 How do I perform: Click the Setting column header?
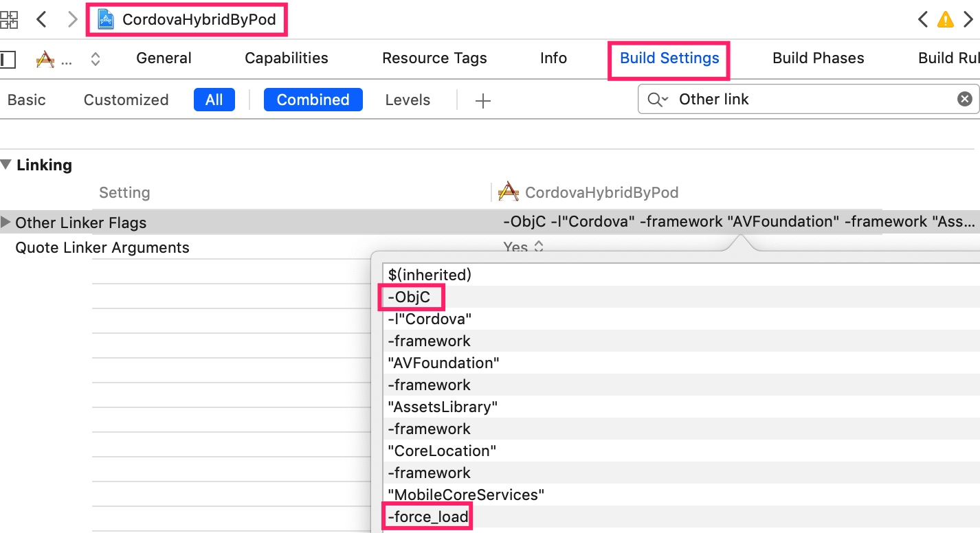[124, 192]
